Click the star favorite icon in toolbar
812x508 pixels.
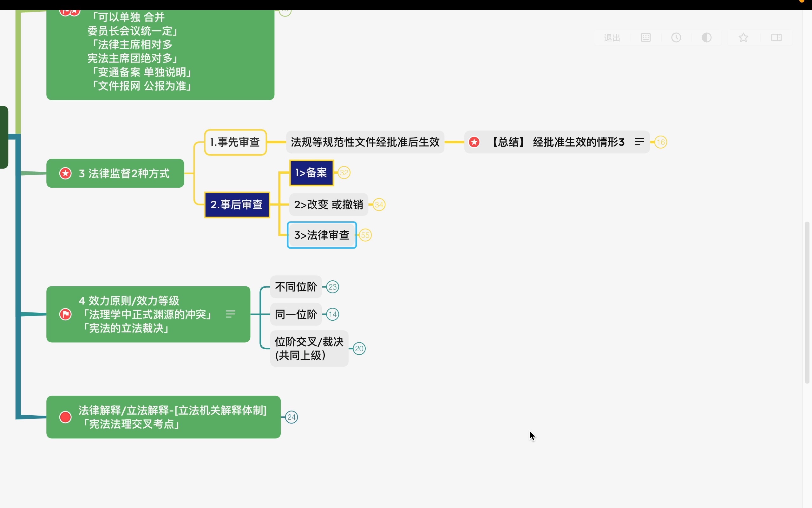[x=743, y=38]
